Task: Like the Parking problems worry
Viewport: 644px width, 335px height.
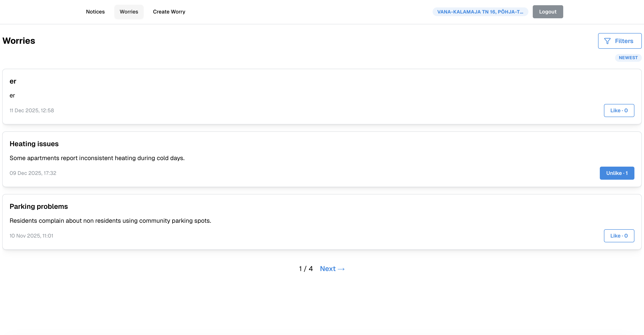Action: coord(619,236)
